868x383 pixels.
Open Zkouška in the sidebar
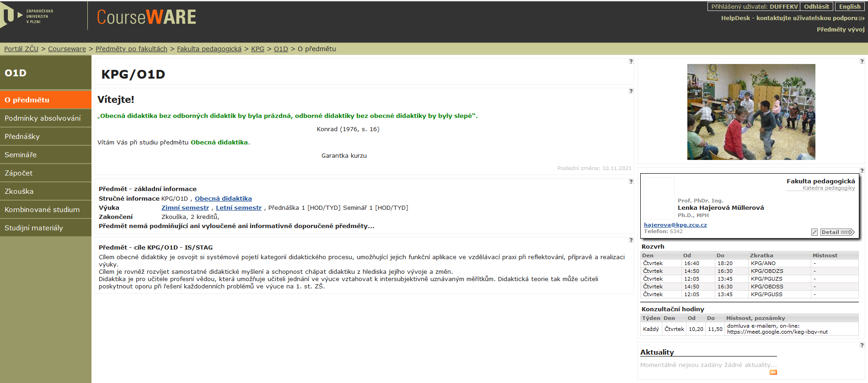click(46, 191)
